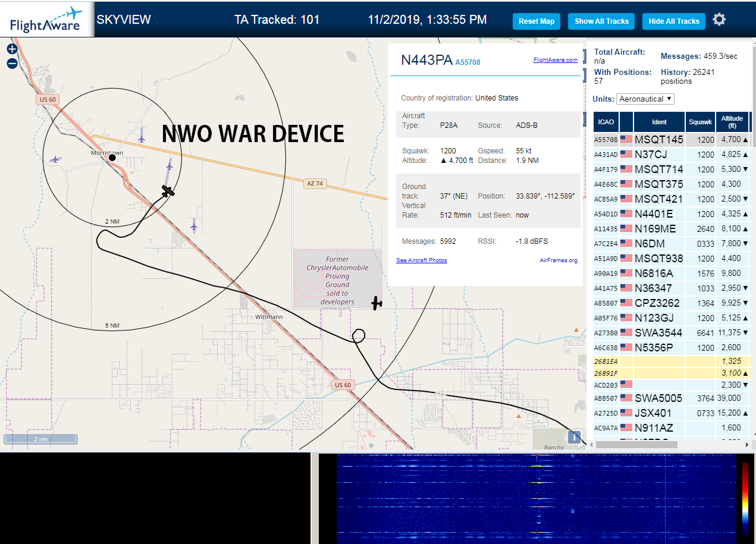Image resolution: width=756 pixels, height=544 pixels.
Task: Sort the table by Altitude (ft) column
Action: (x=732, y=122)
